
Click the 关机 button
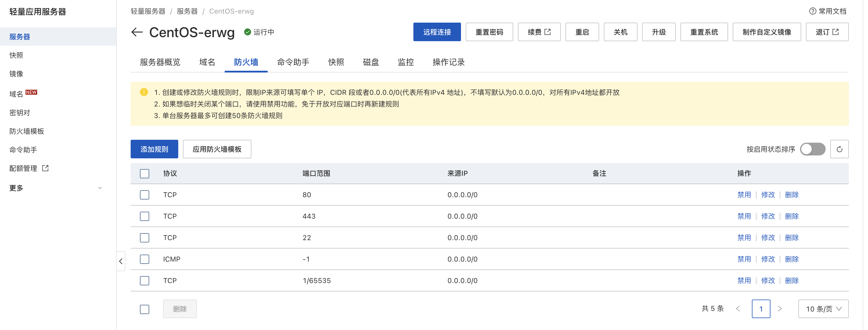tap(620, 32)
